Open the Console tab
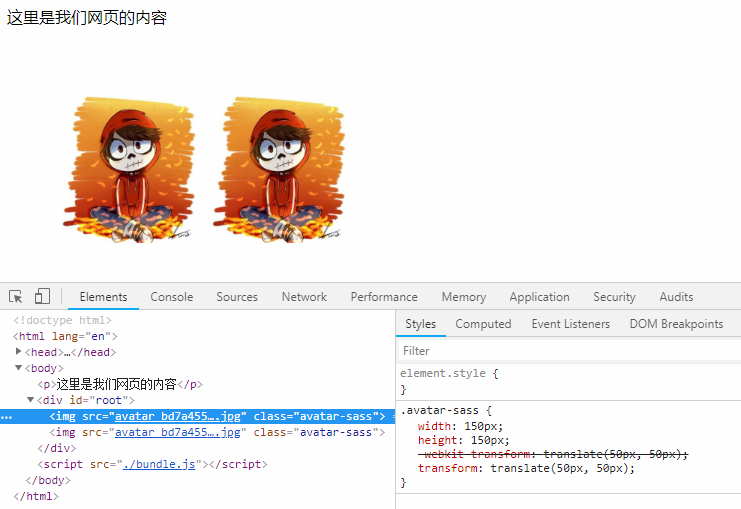 (x=172, y=297)
